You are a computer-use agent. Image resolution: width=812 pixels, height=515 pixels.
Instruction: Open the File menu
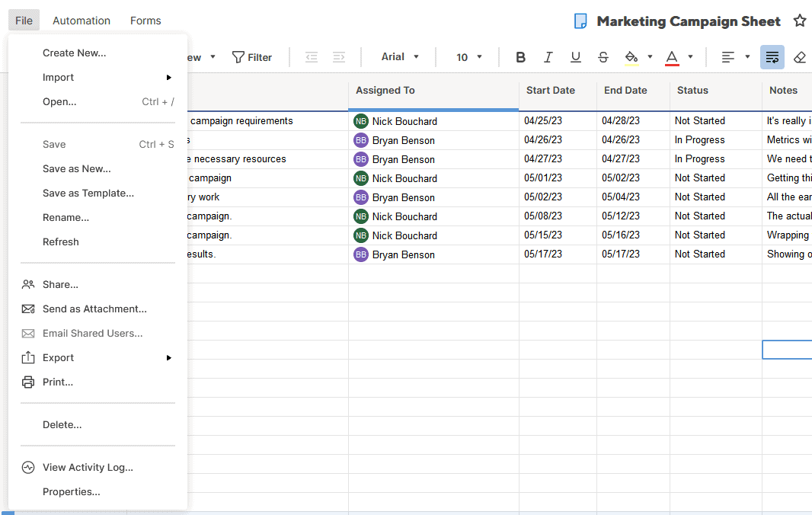24,21
